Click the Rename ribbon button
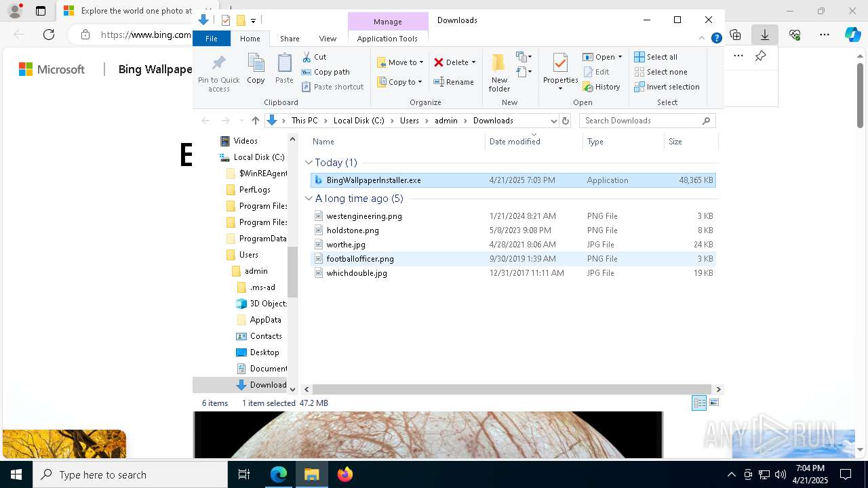The height and width of the screenshot is (488, 868). pos(454,82)
